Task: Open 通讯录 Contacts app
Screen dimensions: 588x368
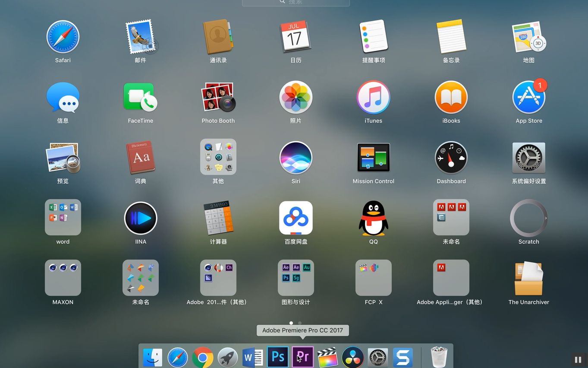Action: pyautogui.click(x=218, y=37)
